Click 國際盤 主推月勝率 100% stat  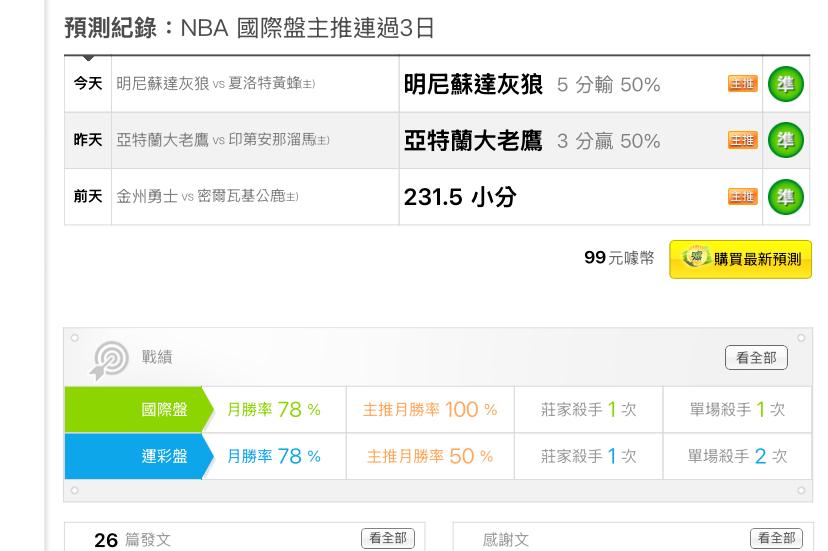pos(430,410)
